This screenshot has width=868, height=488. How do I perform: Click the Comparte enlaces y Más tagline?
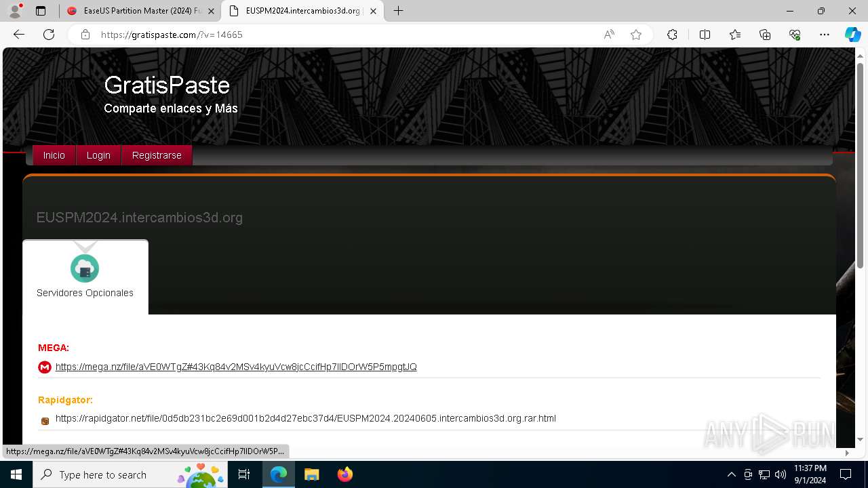(171, 108)
